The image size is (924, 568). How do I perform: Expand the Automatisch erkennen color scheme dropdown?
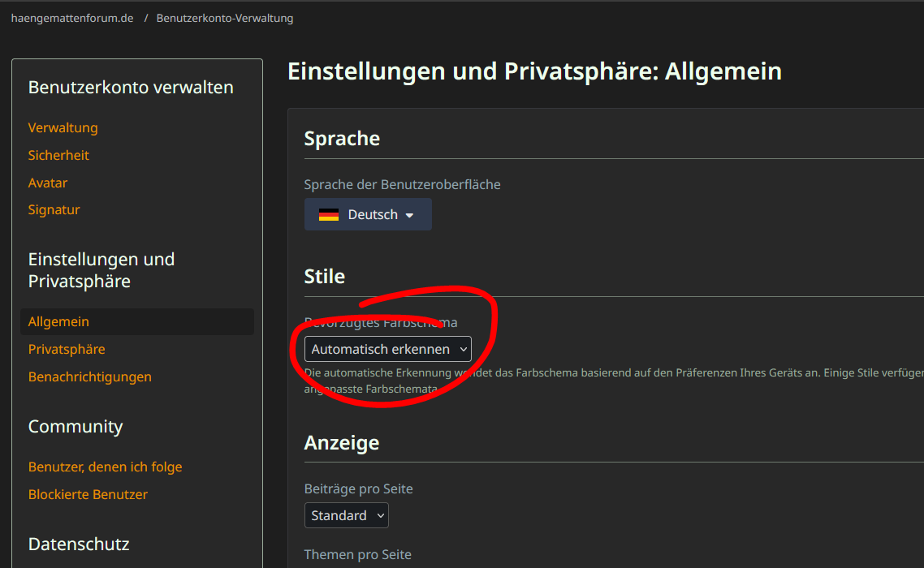coord(387,349)
